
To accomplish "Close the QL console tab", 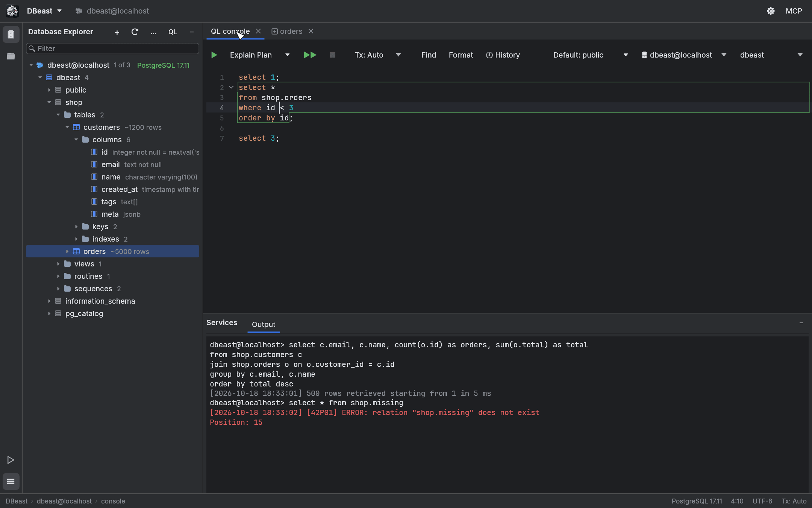I will pyautogui.click(x=258, y=31).
